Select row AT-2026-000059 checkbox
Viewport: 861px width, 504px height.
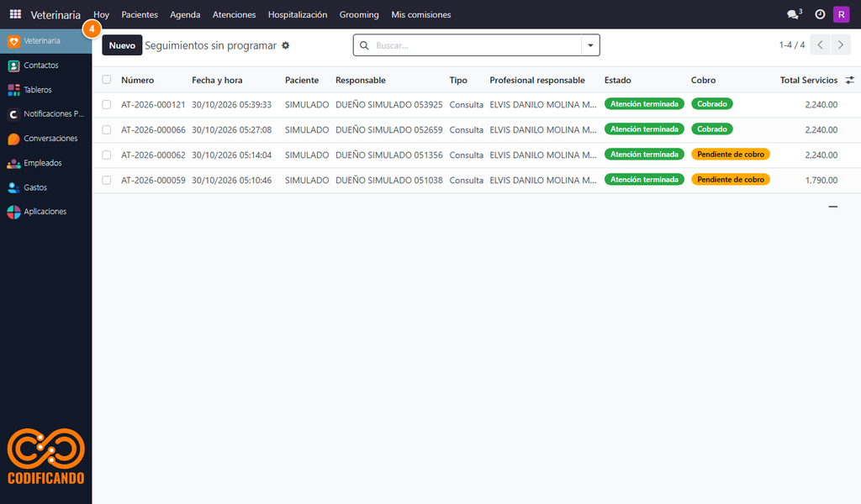[107, 181]
